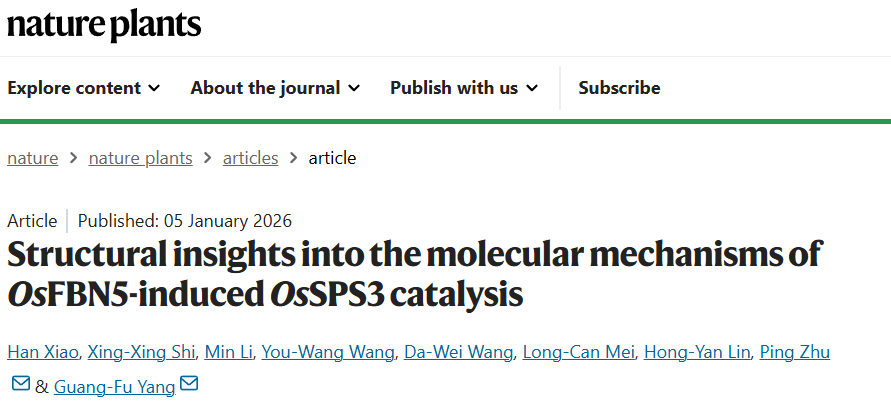Click author Hong-Yan Lin

pyautogui.click(x=696, y=352)
